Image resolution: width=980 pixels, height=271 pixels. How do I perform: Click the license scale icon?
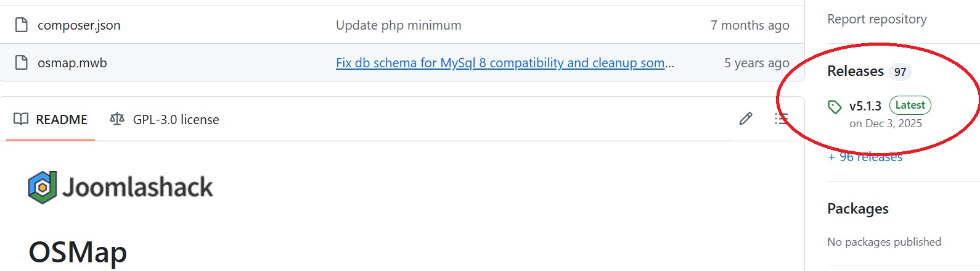pos(116,119)
